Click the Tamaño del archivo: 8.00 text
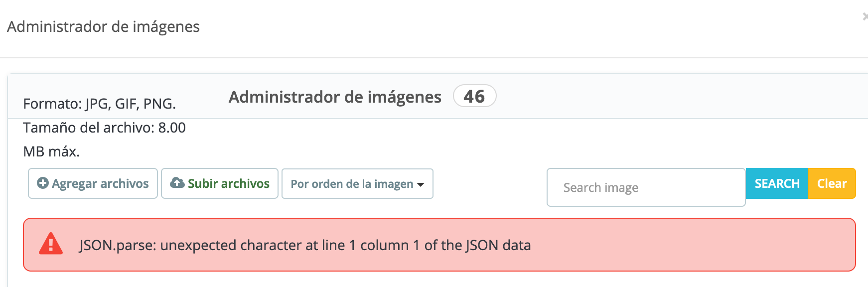868x287 pixels. pyautogui.click(x=104, y=128)
